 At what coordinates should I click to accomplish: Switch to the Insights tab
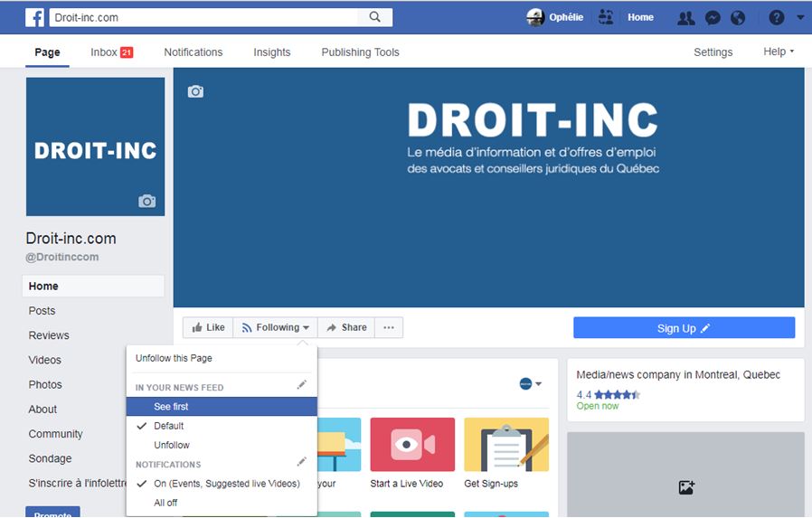coord(271,52)
